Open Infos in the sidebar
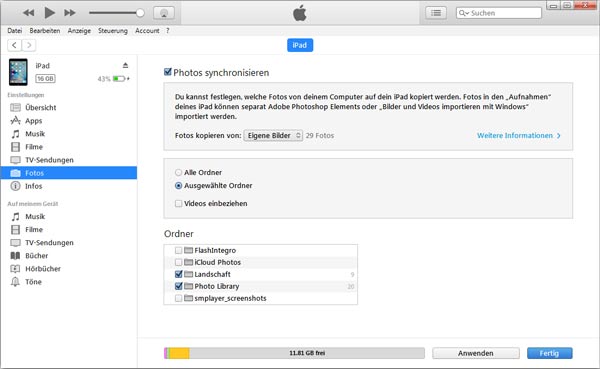 [69, 186]
